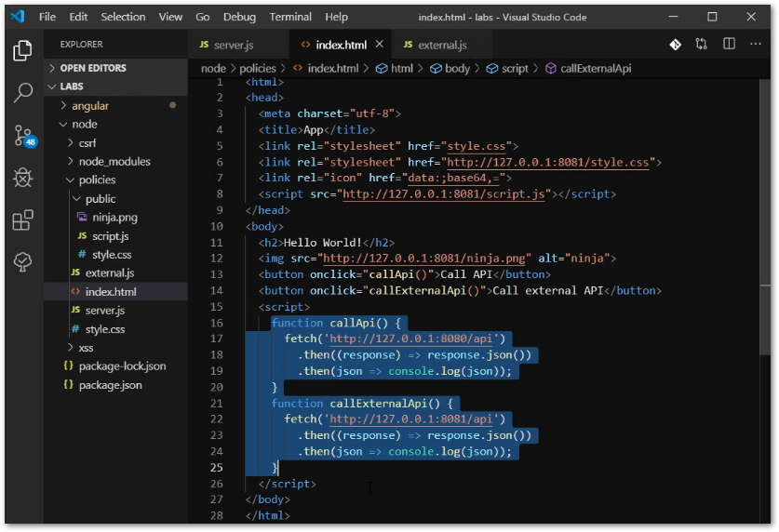779x532 pixels.
Task: Open Source Control with 48 changes
Action: tap(24, 136)
